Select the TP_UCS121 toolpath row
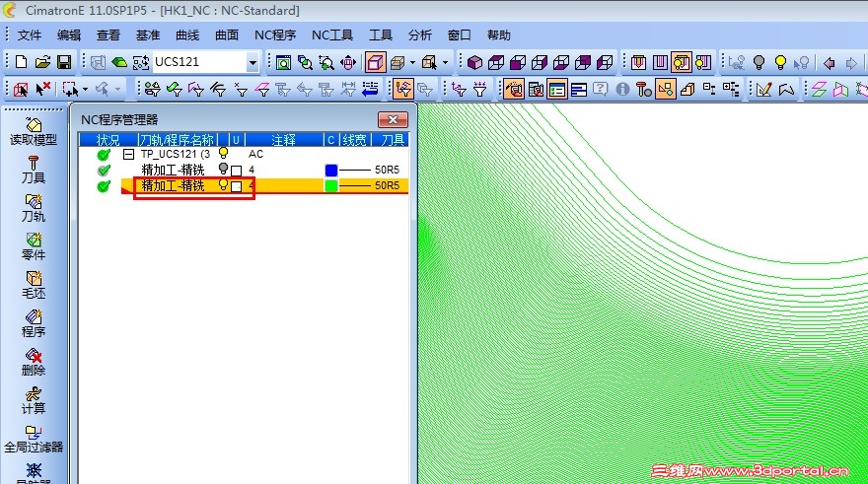This screenshot has height=484, width=868. click(x=244, y=154)
